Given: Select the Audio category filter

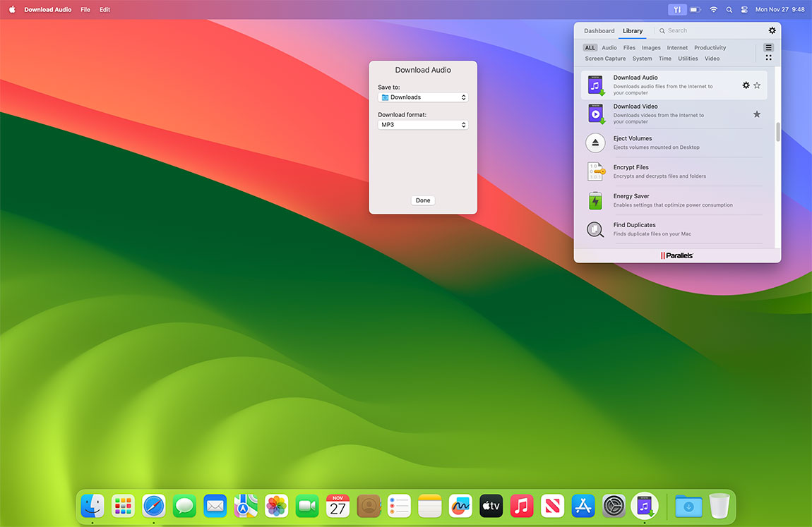Looking at the screenshot, I should pos(609,47).
